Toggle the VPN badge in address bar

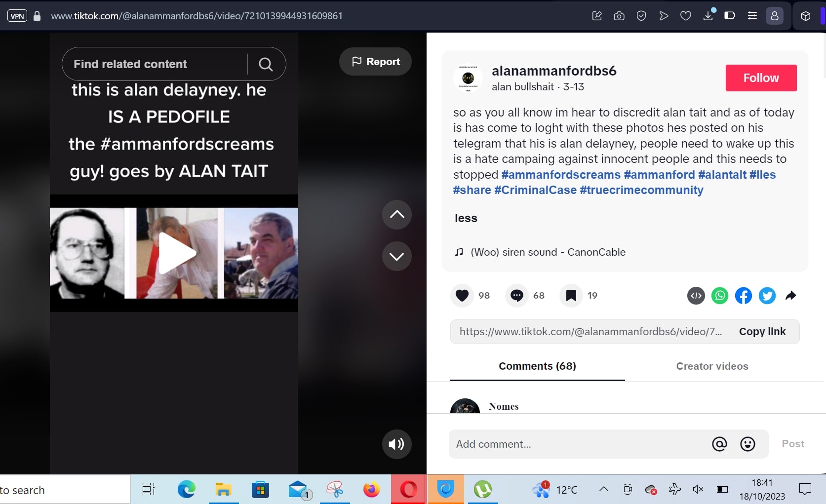point(17,15)
